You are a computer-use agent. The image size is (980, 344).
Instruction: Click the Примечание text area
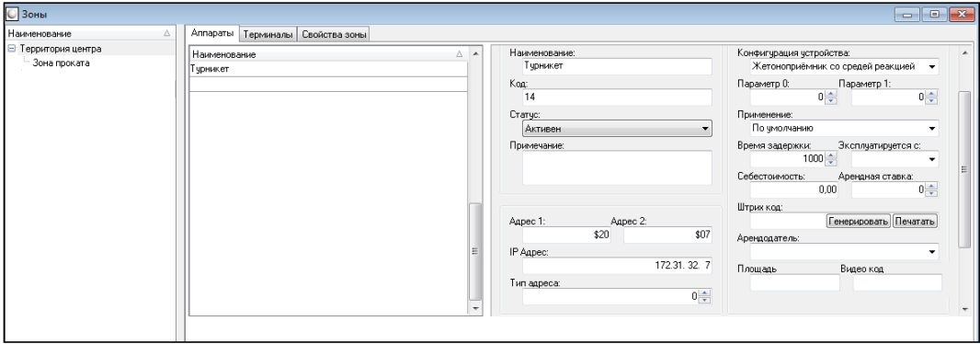(617, 167)
